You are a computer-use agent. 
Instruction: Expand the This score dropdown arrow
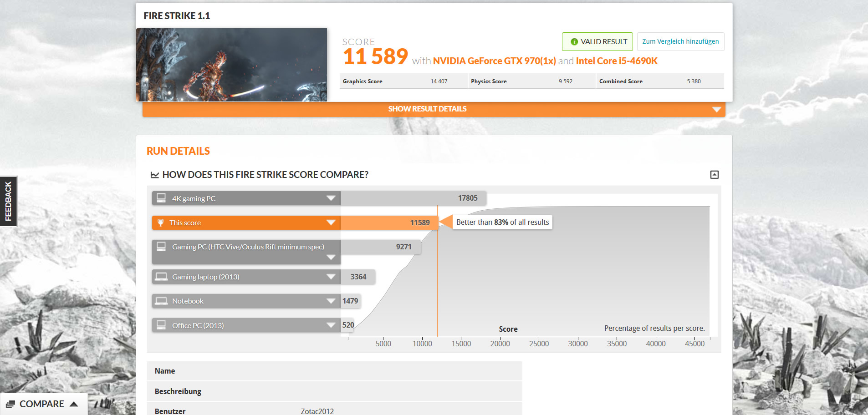coord(331,223)
